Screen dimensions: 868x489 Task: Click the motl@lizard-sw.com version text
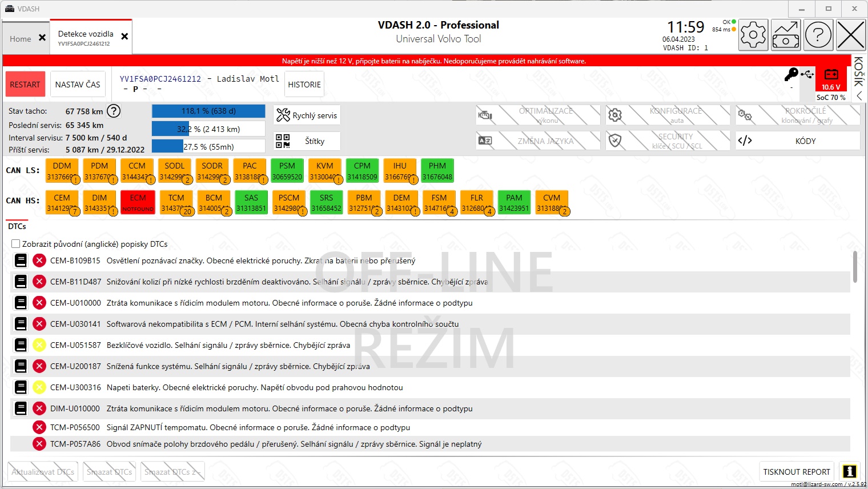(829, 484)
